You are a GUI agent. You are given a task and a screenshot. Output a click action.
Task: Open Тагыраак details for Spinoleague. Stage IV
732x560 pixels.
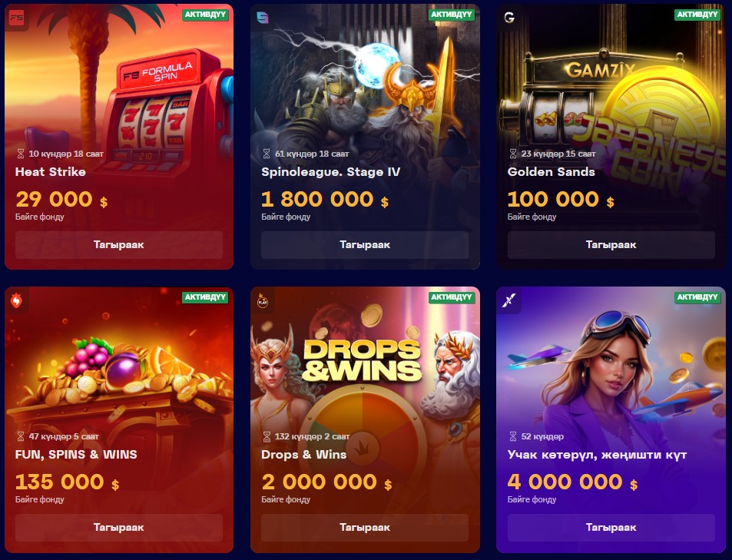coord(365,245)
